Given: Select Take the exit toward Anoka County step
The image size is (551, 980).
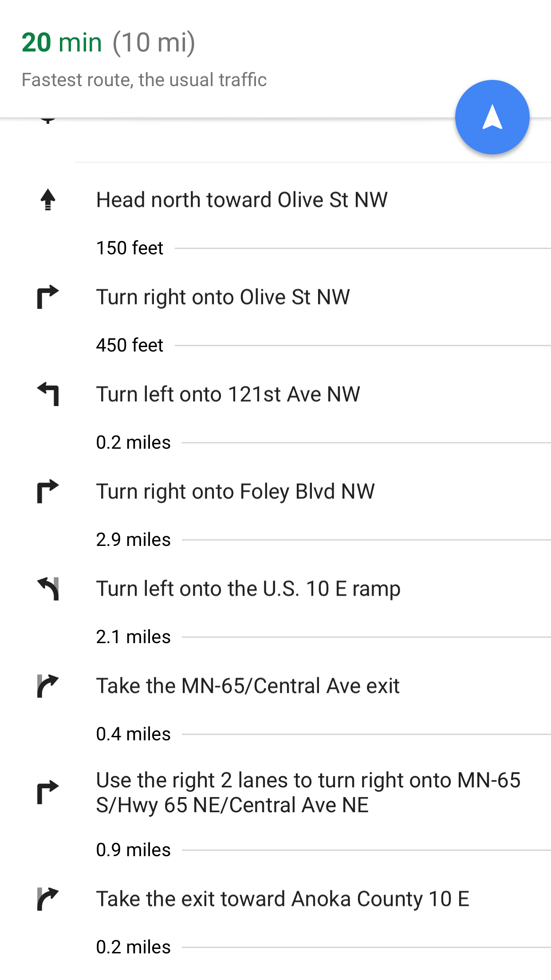Looking at the screenshot, I should pos(283,899).
